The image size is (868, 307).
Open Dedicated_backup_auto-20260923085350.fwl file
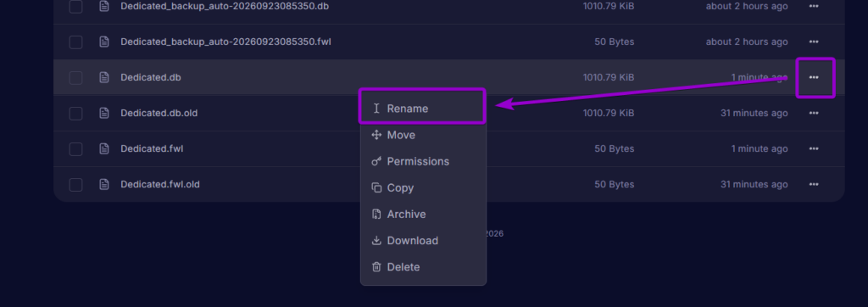[x=225, y=42]
